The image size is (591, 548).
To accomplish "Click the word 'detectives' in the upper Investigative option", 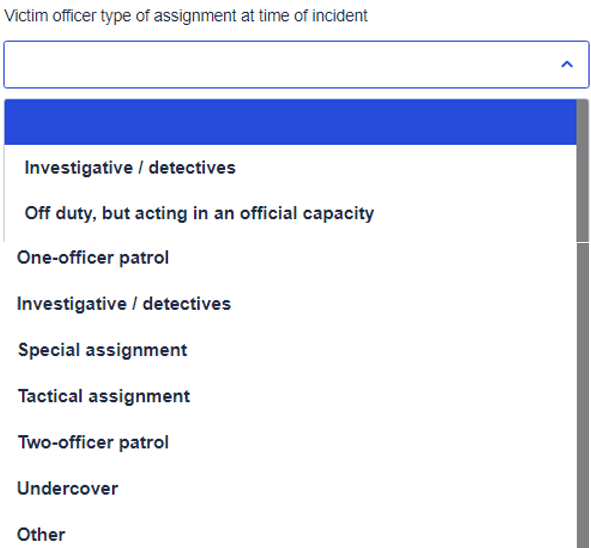I will click(192, 168).
